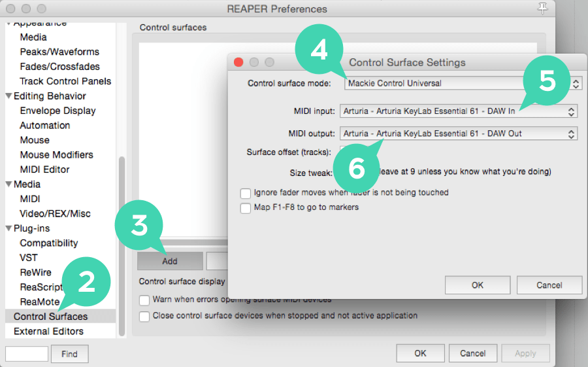Image resolution: width=588 pixels, height=367 pixels.
Task: Open External Editors preferences page
Action: pyautogui.click(x=48, y=331)
